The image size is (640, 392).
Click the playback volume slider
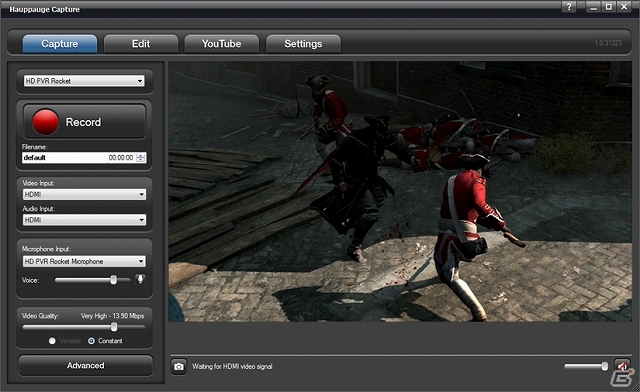click(586, 366)
